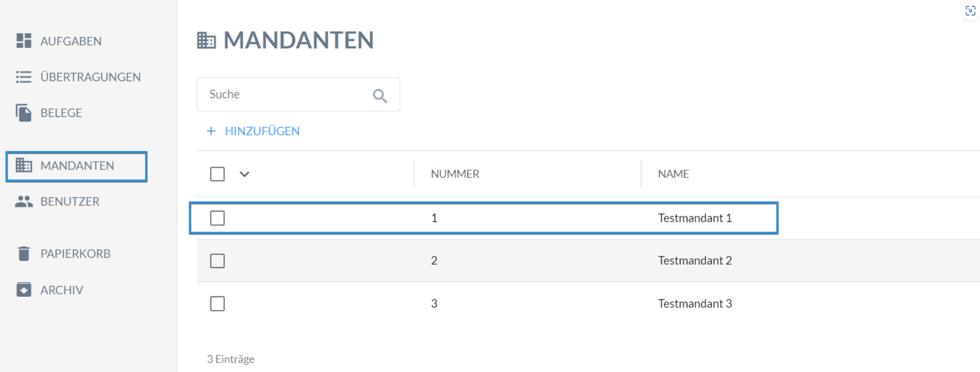Click the Archiv box icon
Image resolution: width=980 pixels, height=372 pixels.
point(23,290)
